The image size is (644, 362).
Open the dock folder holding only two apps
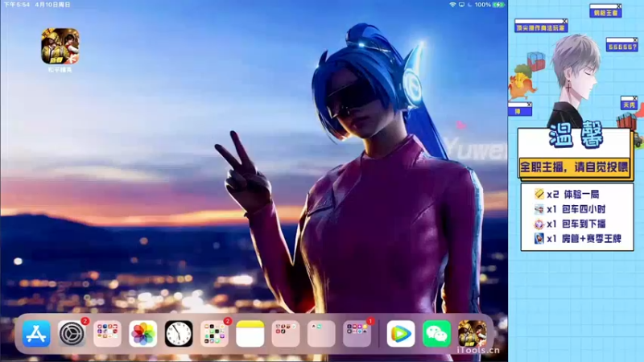(x=321, y=334)
